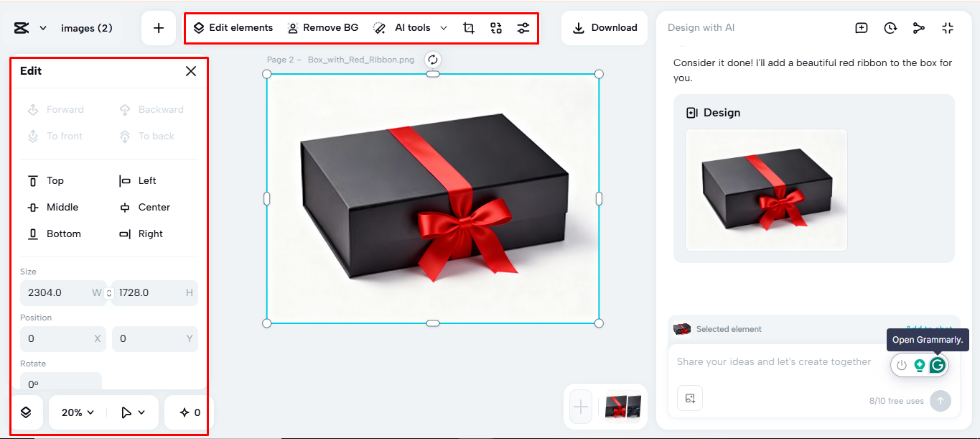
Task: Toggle the lightbulb idea suggestion icon
Action: tap(919, 365)
